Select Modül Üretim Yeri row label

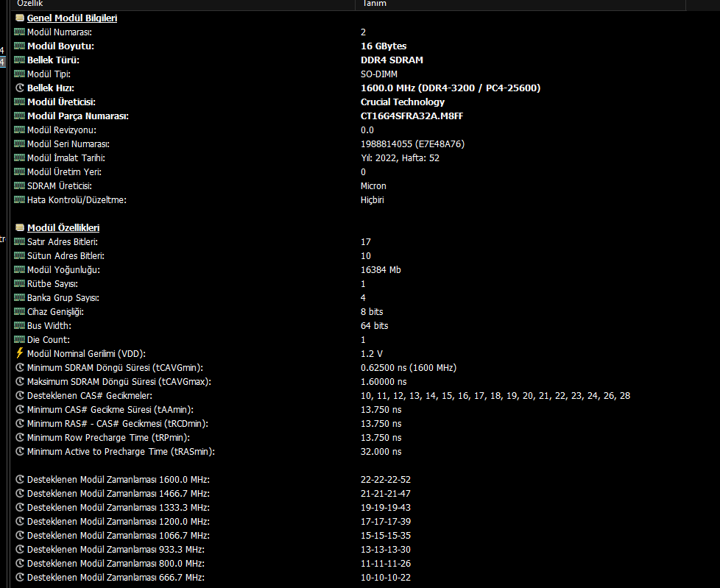click(64, 171)
